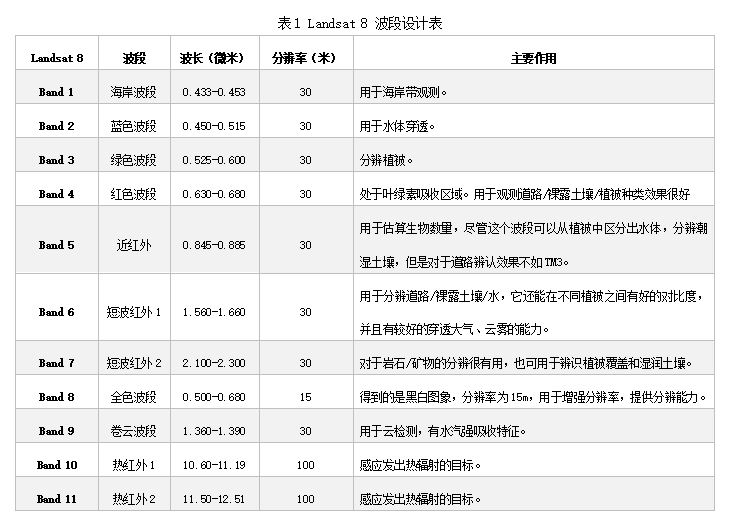
Task: Click the Band 6 description line '用于分辨道路/裸露土壤/水'
Action: [531, 296]
